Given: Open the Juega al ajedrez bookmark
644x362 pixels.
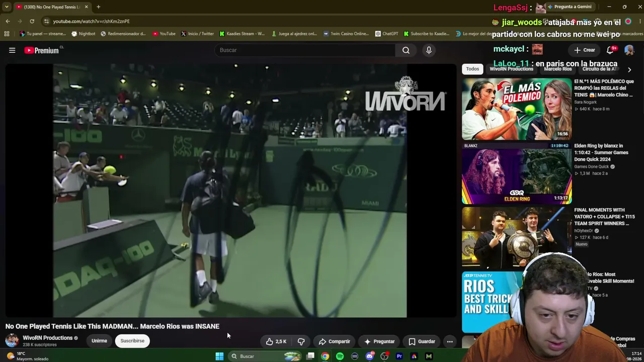Looking at the screenshot, I should (x=294, y=34).
